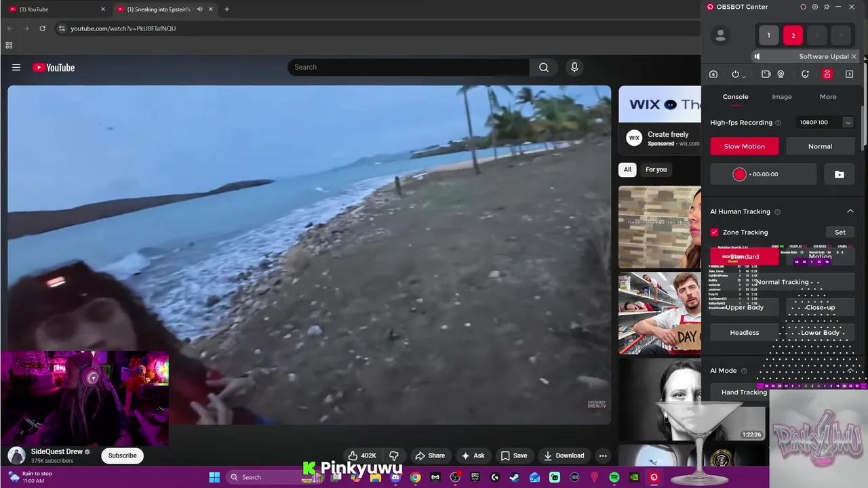Show AI Human Tracking help info

pyautogui.click(x=777, y=211)
